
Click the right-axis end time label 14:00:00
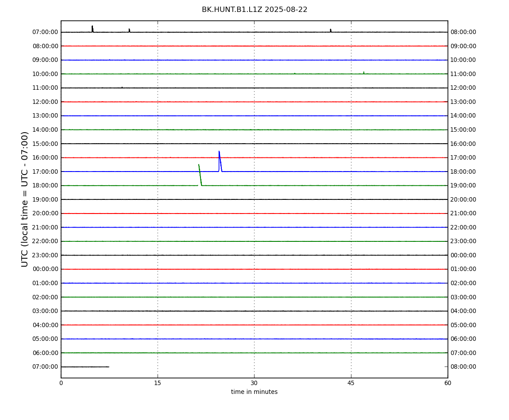click(x=463, y=116)
